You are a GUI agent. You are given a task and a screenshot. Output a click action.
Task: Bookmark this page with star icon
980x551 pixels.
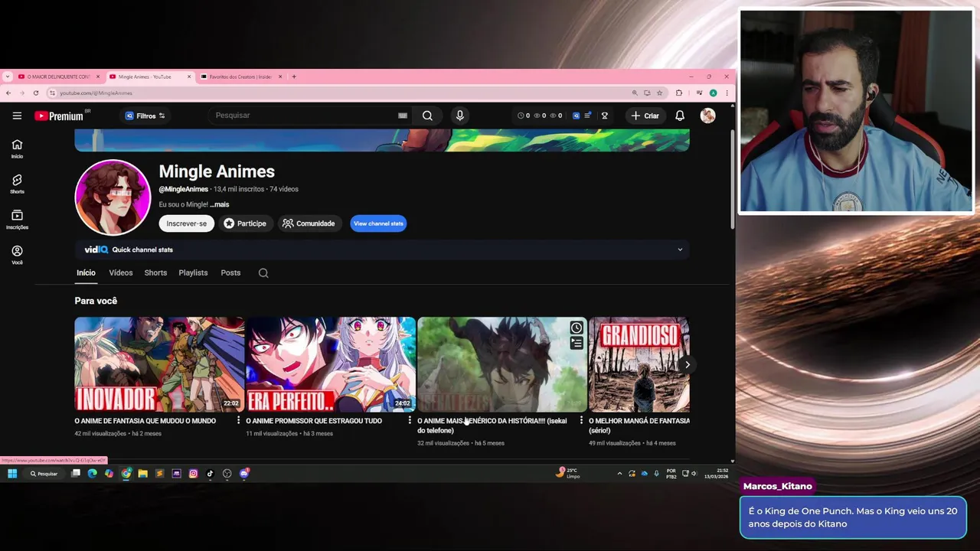point(659,93)
